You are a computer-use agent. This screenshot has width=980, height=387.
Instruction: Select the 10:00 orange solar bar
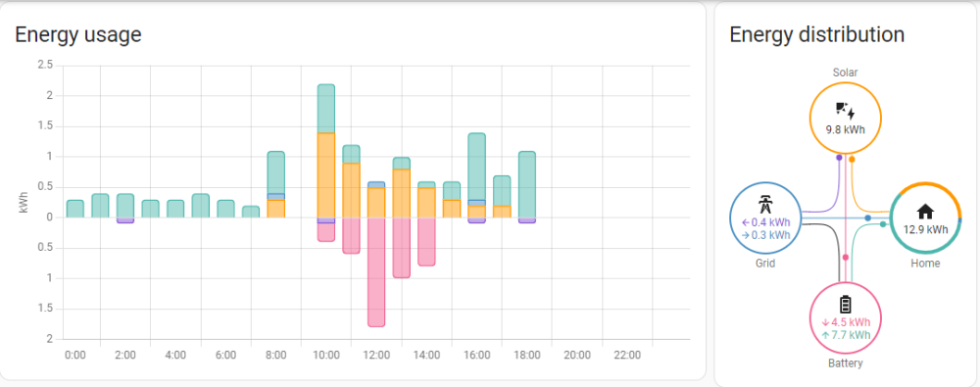click(326, 175)
